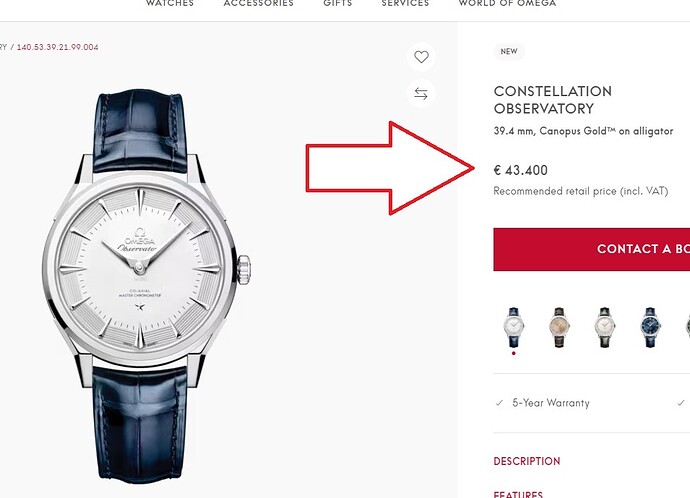Add watch to wishlist with heart icon
The image size is (690, 498).
pyautogui.click(x=421, y=57)
